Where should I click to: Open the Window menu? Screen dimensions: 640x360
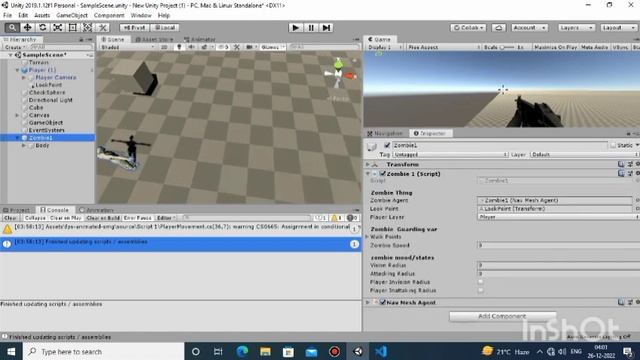141,15
